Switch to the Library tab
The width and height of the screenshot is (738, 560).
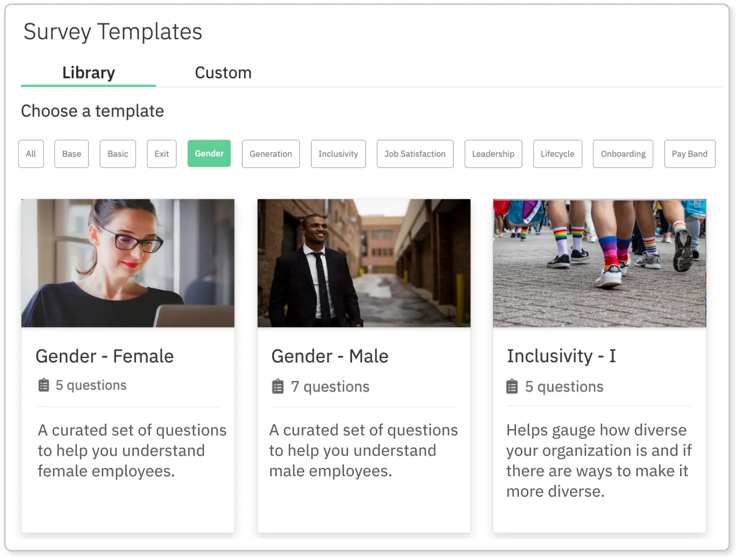coord(89,73)
